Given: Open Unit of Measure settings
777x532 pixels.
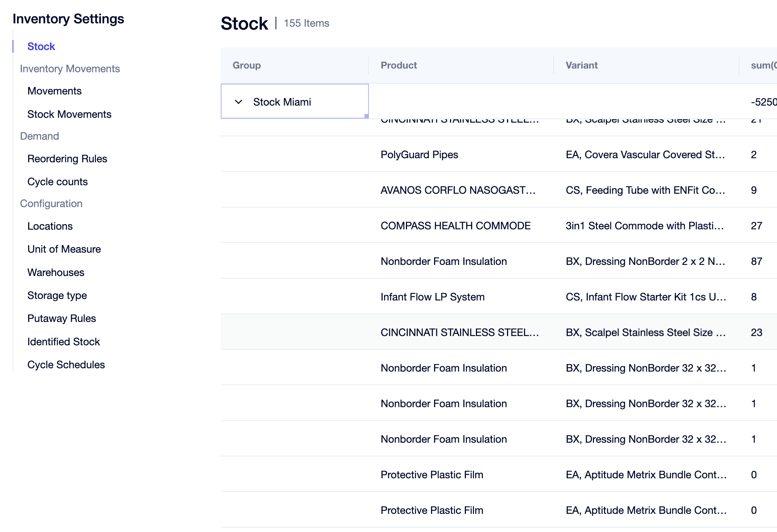Looking at the screenshot, I should click(64, 249).
